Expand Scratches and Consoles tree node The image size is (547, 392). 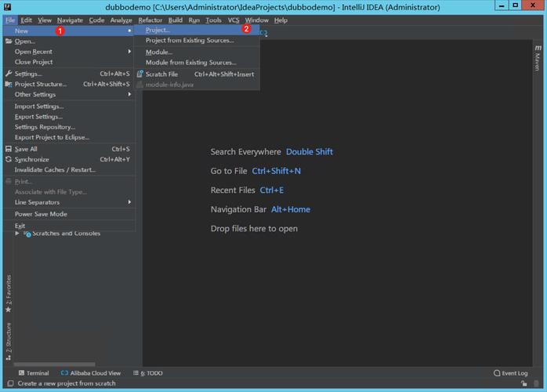(17, 233)
